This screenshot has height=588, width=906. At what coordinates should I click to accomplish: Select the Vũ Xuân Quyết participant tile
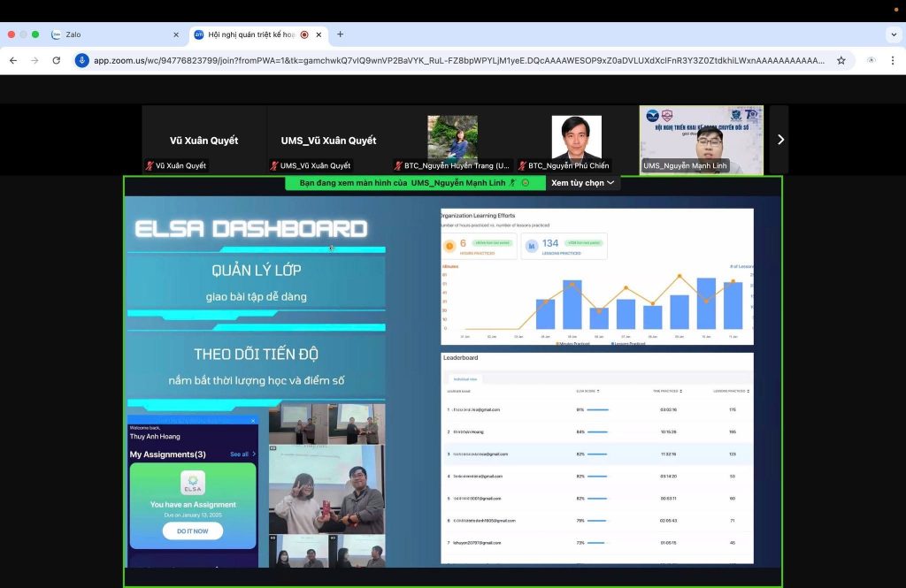click(x=204, y=139)
